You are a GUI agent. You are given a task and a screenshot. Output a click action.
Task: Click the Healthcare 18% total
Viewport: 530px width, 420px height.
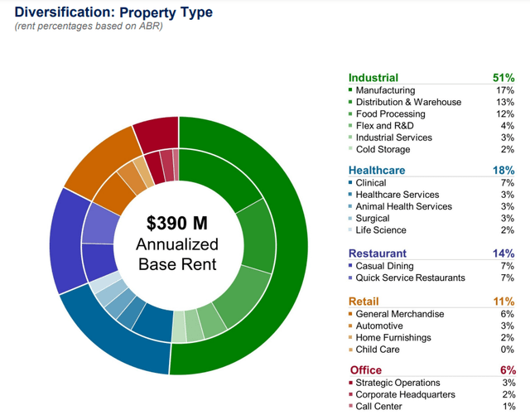503,170
